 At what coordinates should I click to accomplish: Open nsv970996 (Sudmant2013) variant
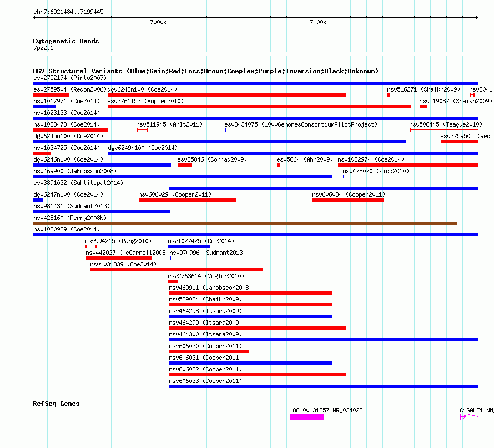tap(208, 253)
